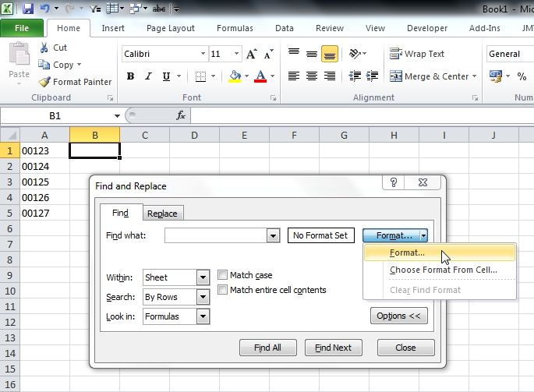Click the Find what input field
The width and height of the screenshot is (534, 392).
[x=216, y=235]
